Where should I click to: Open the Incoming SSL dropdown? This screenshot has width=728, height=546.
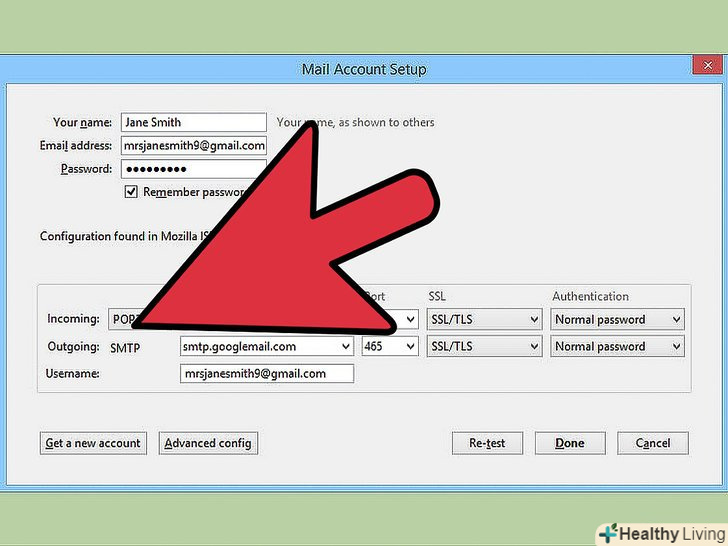[484, 319]
